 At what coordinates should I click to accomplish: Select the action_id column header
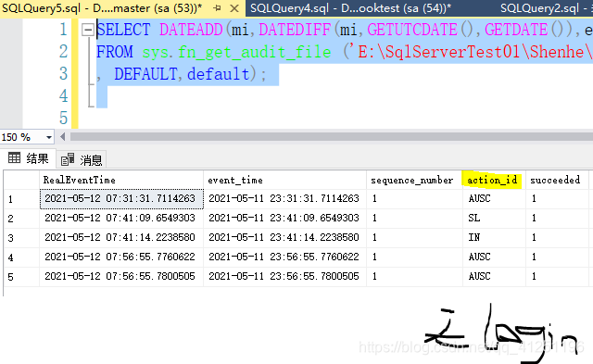click(494, 180)
